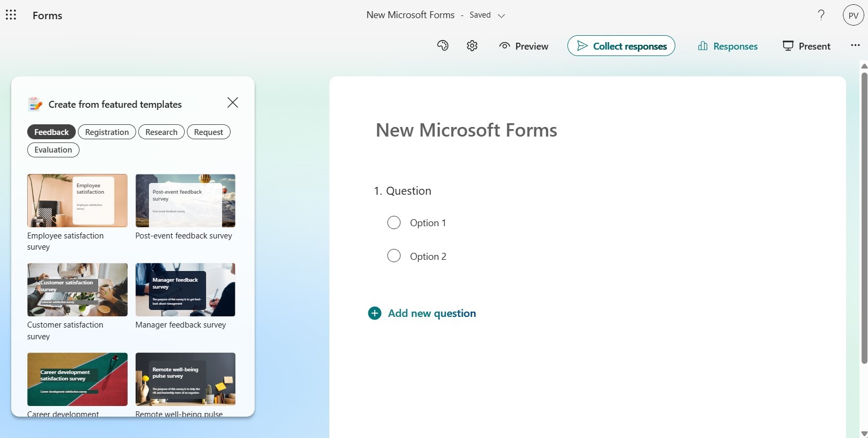Screen dimensions: 868x438
Task: Click the Present button
Action: click(806, 46)
